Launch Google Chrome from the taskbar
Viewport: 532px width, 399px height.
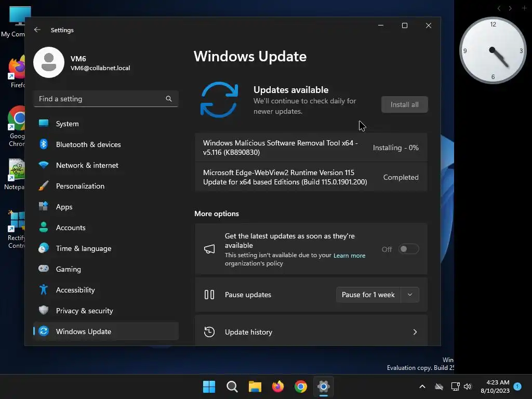(x=301, y=387)
